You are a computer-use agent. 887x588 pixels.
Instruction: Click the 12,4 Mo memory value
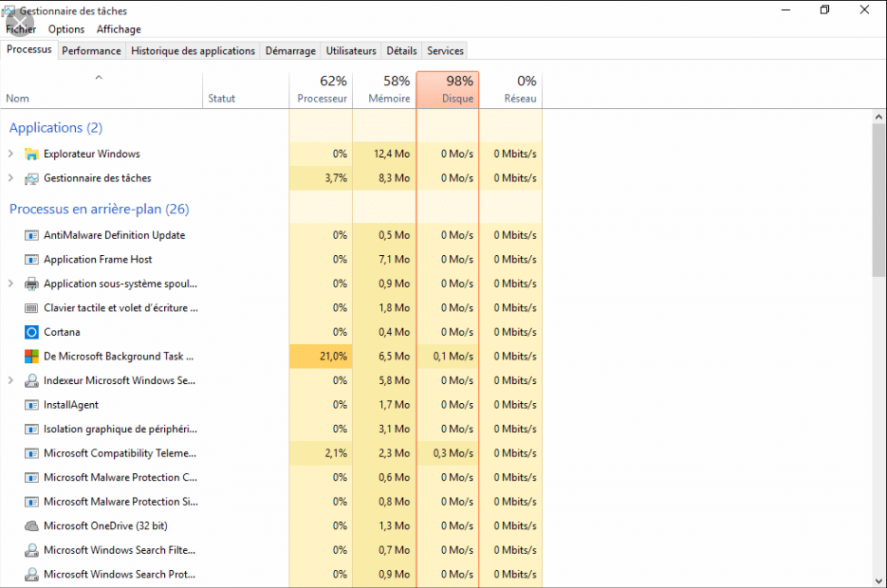392,154
